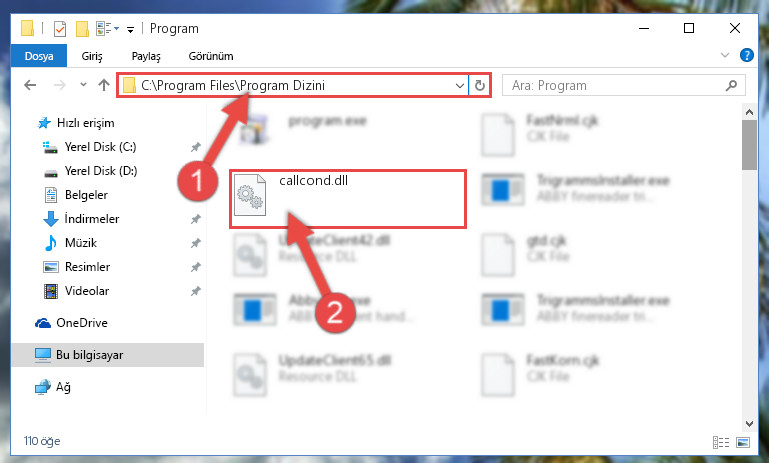Click New Folder icon in quick access toolbar
Screen dimensions: 769x463
(x=82, y=29)
